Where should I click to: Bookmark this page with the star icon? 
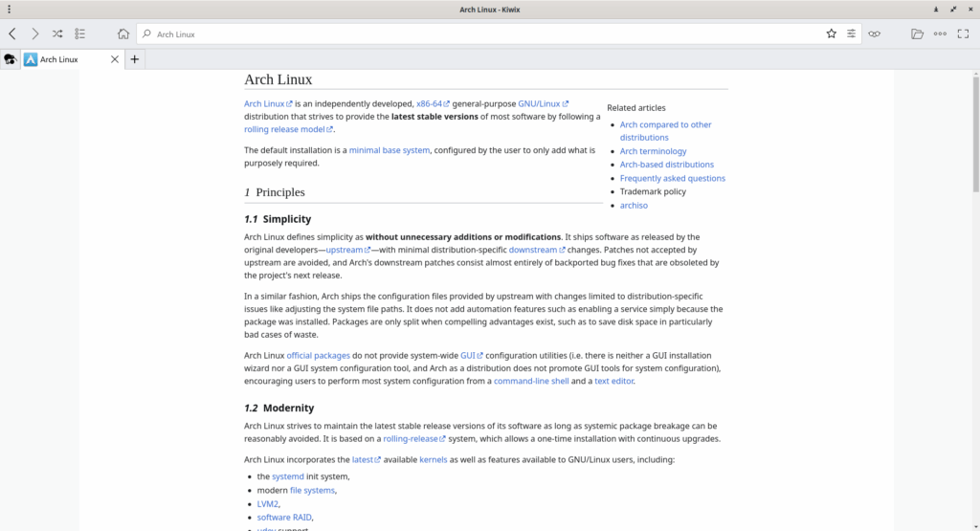point(832,33)
